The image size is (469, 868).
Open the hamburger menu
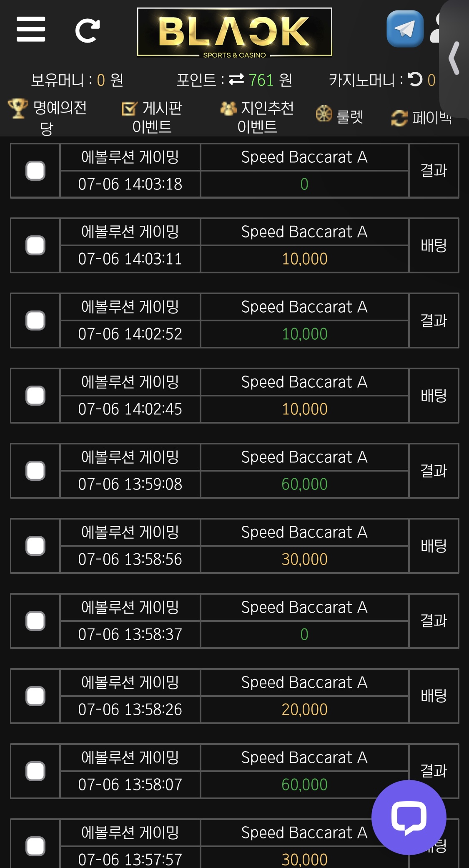(31, 29)
